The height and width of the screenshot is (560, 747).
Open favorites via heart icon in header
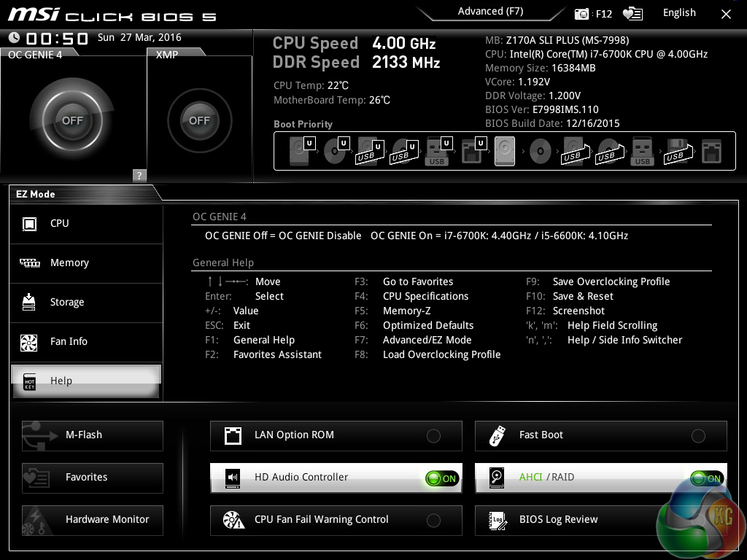coord(632,15)
